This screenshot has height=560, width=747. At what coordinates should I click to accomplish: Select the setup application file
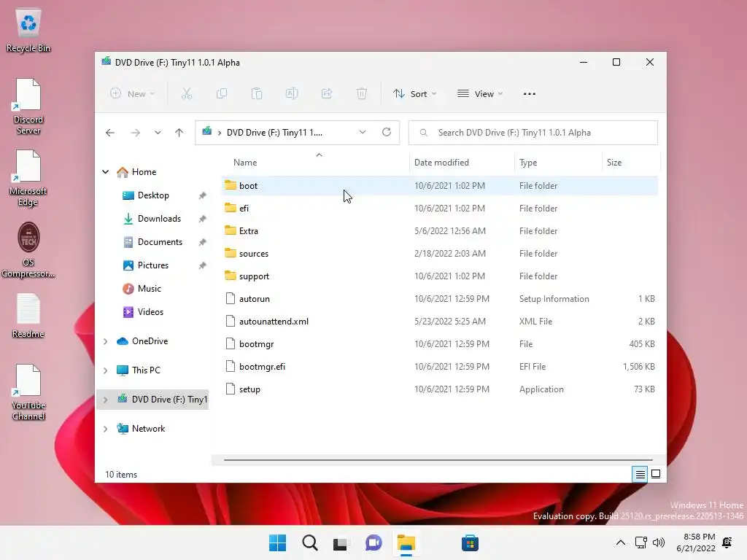(440, 389)
